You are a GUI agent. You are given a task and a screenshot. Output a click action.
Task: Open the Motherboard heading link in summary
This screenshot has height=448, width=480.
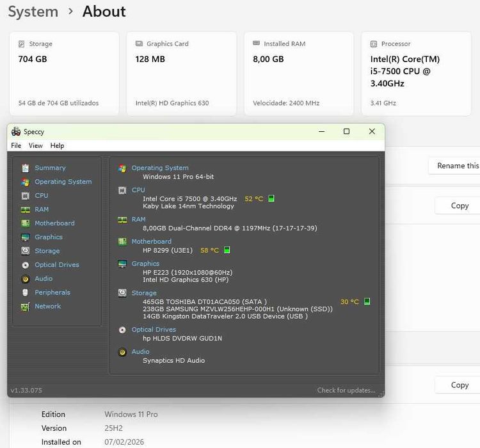tap(152, 241)
